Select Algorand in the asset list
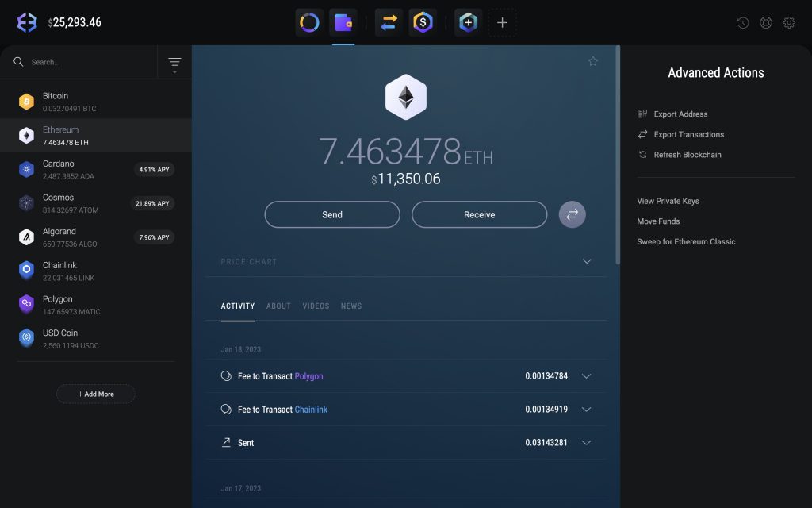The height and width of the screenshot is (508, 812). [96, 237]
